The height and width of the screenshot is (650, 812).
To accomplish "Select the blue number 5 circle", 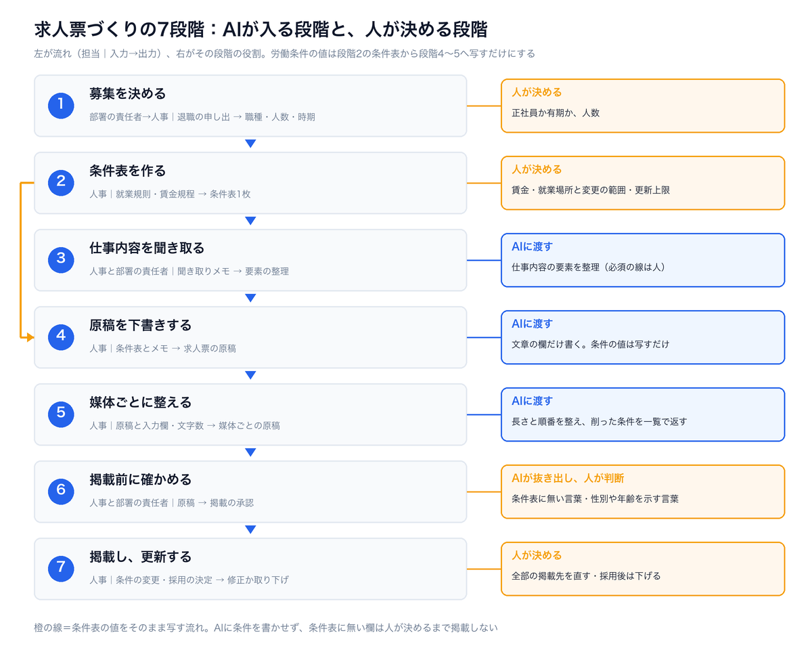I will pos(61,414).
